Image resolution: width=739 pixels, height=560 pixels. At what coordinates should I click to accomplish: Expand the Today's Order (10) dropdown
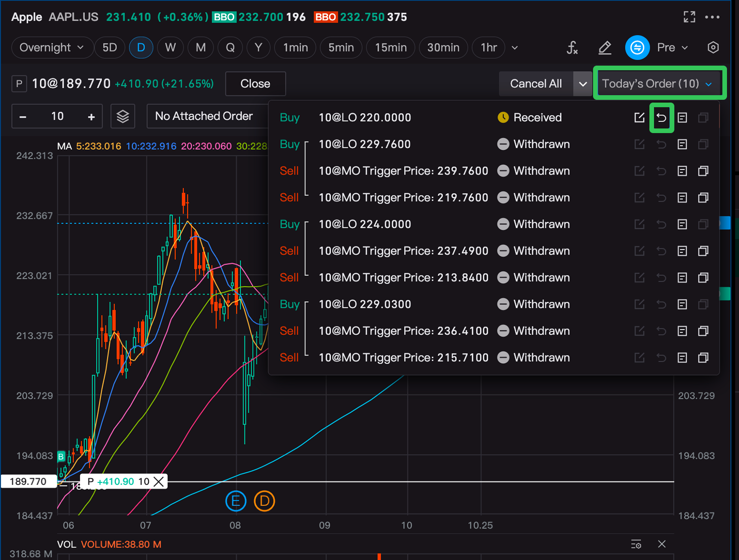click(x=659, y=84)
